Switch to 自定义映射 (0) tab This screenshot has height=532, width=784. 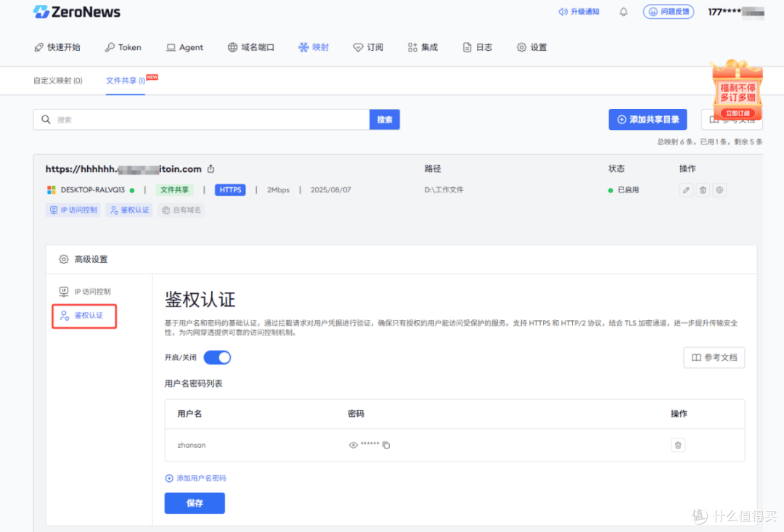(x=58, y=81)
